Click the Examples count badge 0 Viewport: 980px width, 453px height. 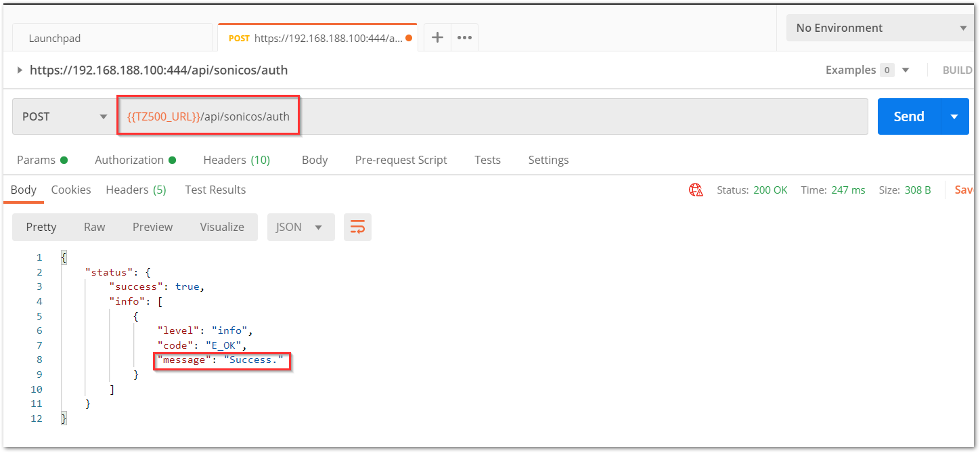click(x=887, y=70)
